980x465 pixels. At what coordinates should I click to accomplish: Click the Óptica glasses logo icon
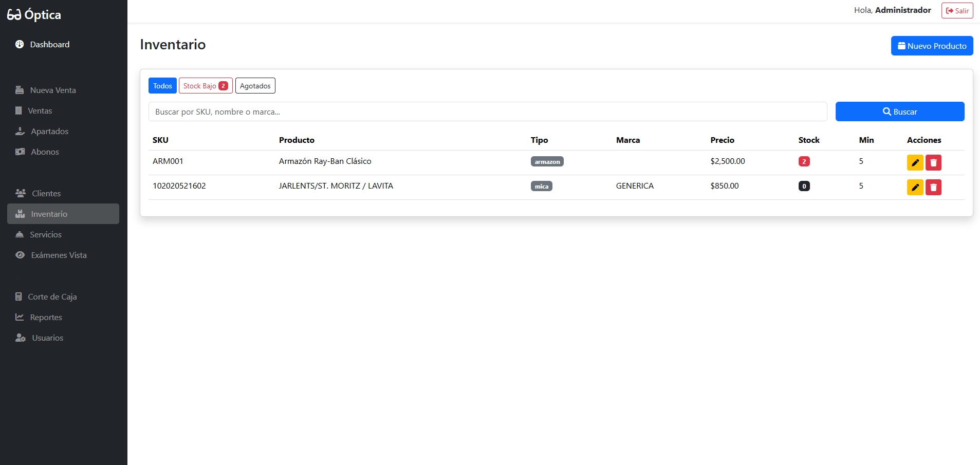point(14,15)
